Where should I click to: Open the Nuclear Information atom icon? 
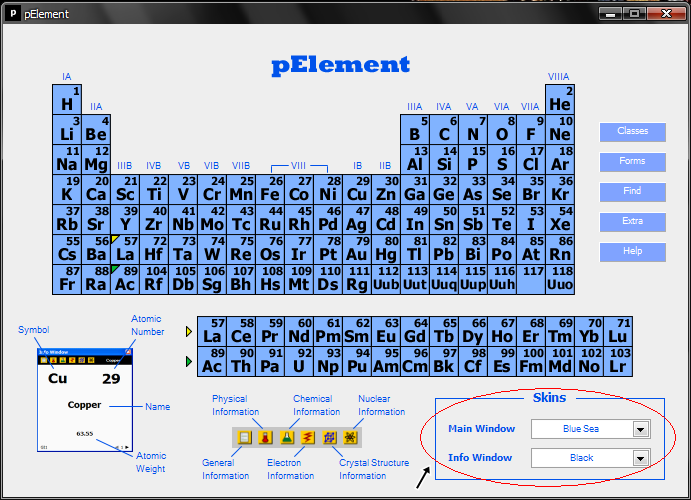tap(350, 437)
